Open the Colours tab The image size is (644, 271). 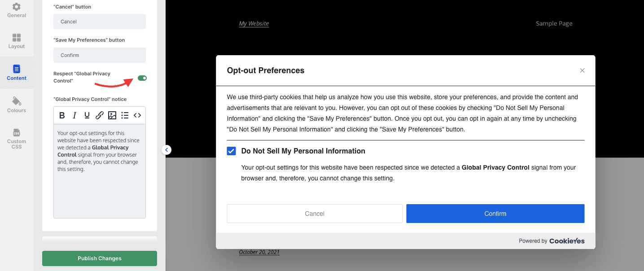[17, 105]
